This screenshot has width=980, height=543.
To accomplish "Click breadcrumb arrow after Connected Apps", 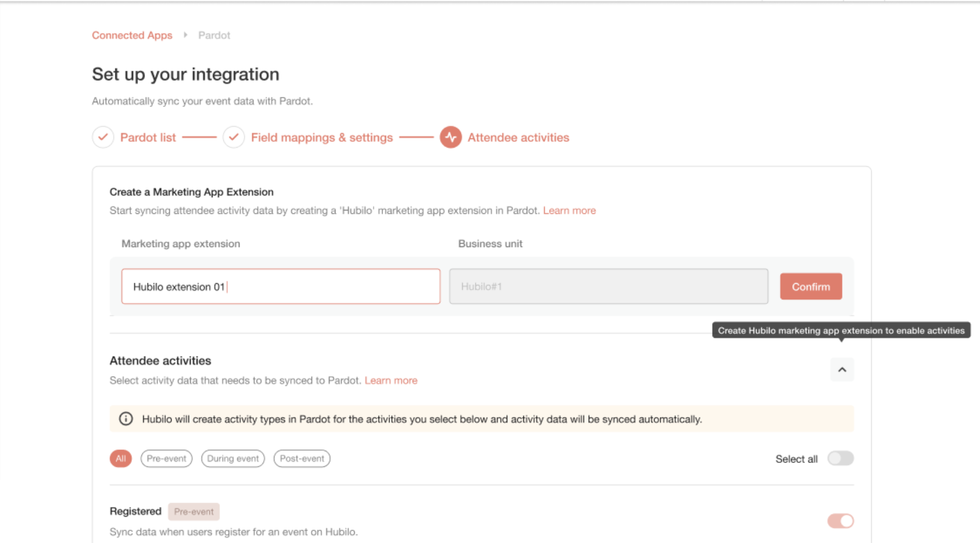I will click(x=185, y=35).
